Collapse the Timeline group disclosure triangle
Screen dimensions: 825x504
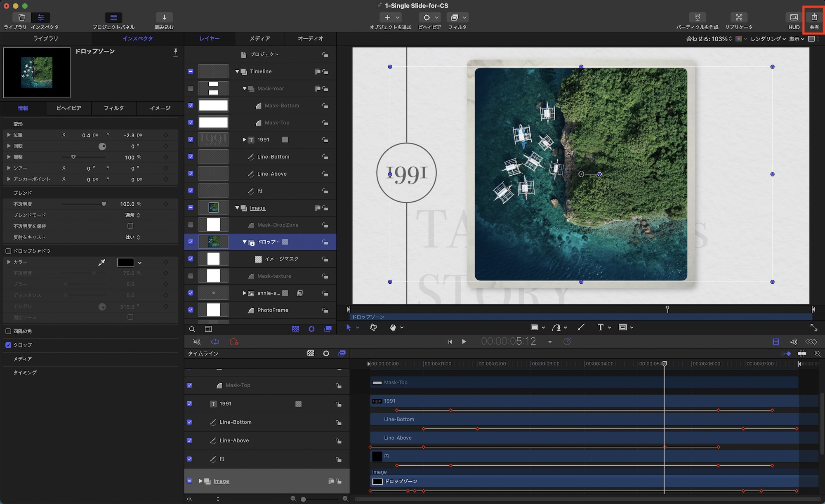(237, 71)
